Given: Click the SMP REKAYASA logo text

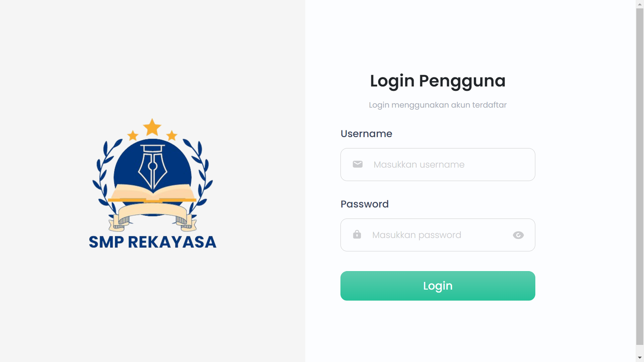Looking at the screenshot, I should click(153, 242).
